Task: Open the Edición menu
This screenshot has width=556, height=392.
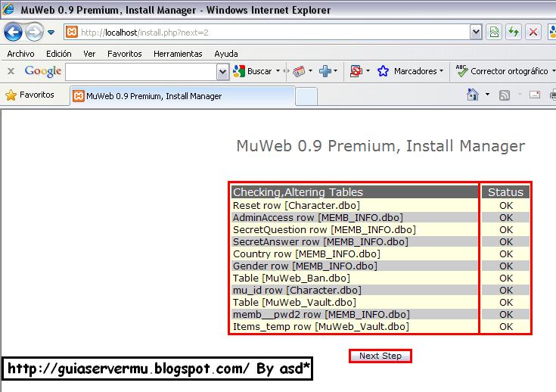Action: (x=58, y=54)
